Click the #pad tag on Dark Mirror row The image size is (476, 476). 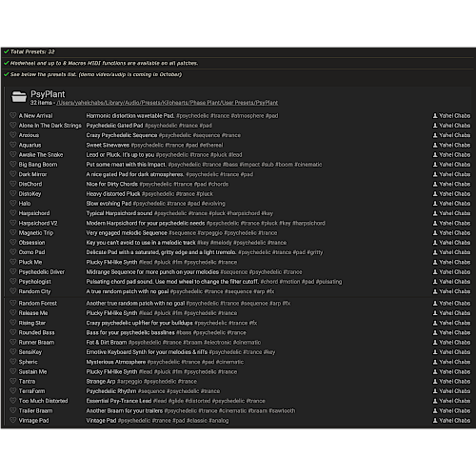coord(247,174)
